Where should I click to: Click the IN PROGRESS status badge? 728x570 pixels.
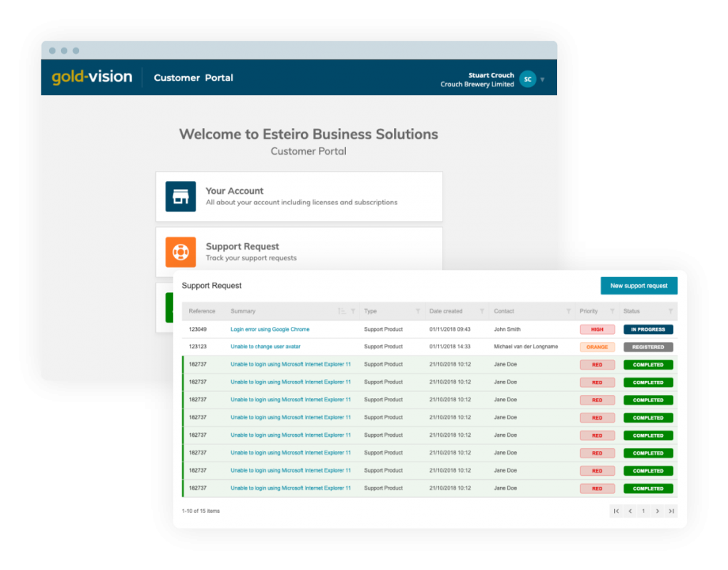[x=648, y=329]
